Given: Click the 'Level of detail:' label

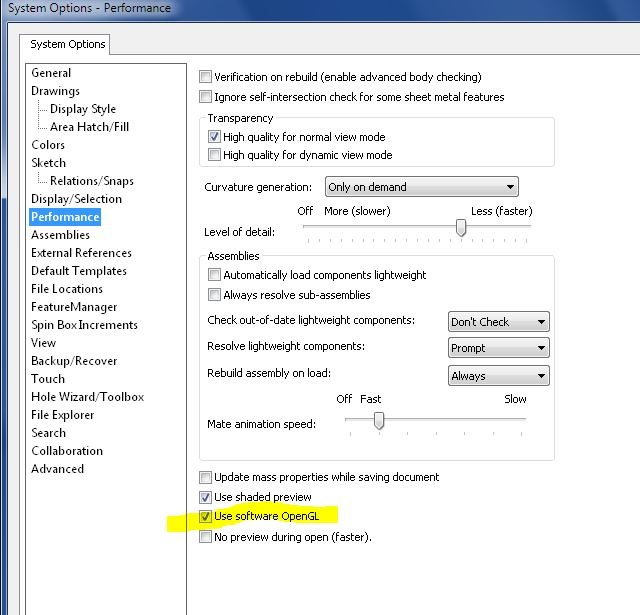Looking at the screenshot, I should (x=240, y=232).
